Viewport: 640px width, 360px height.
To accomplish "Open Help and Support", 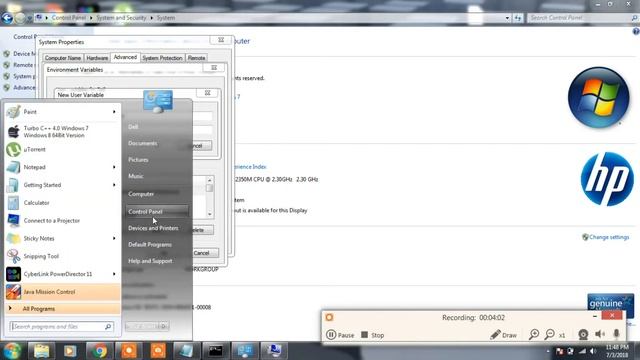I will coord(150,261).
